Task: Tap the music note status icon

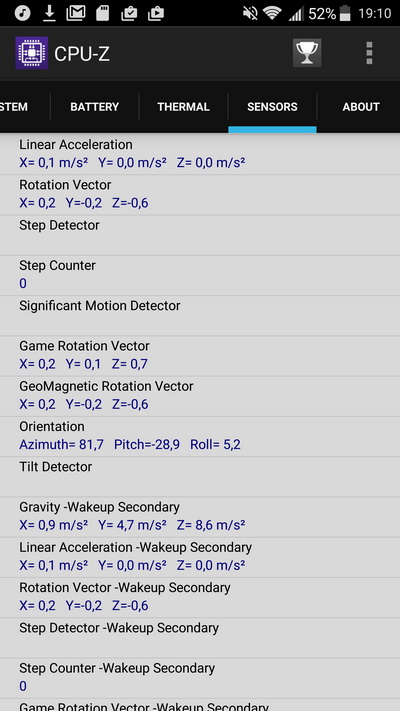Action: pyautogui.click(x=22, y=13)
